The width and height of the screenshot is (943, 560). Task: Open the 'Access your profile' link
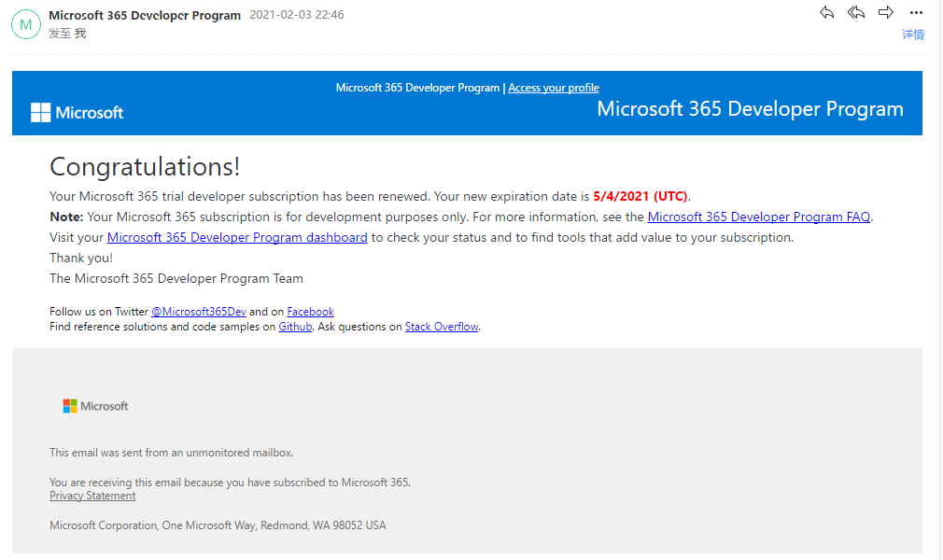point(554,88)
